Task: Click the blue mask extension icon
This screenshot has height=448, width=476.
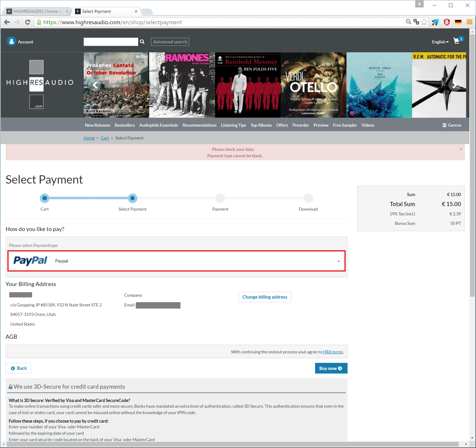Action: point(435,22)
